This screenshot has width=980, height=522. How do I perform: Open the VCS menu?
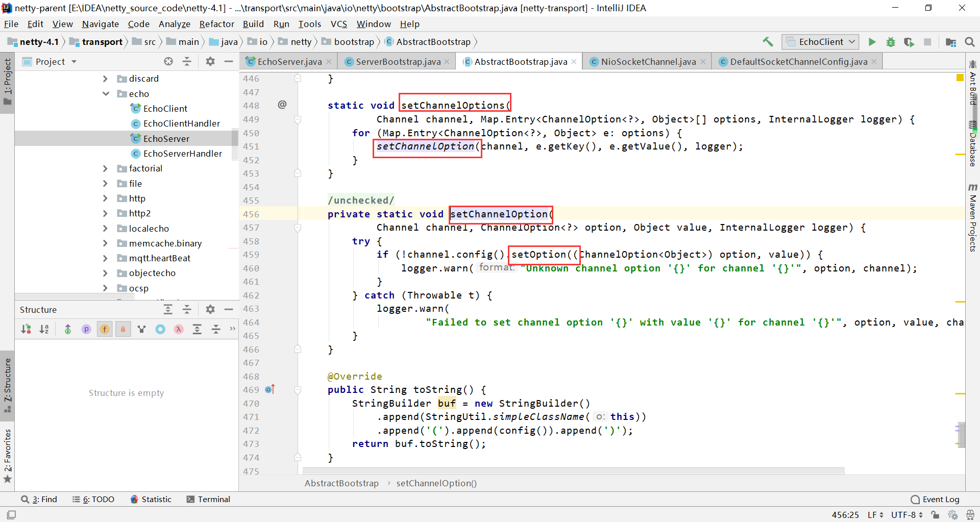pyautogui.click(x=338, y=24)
